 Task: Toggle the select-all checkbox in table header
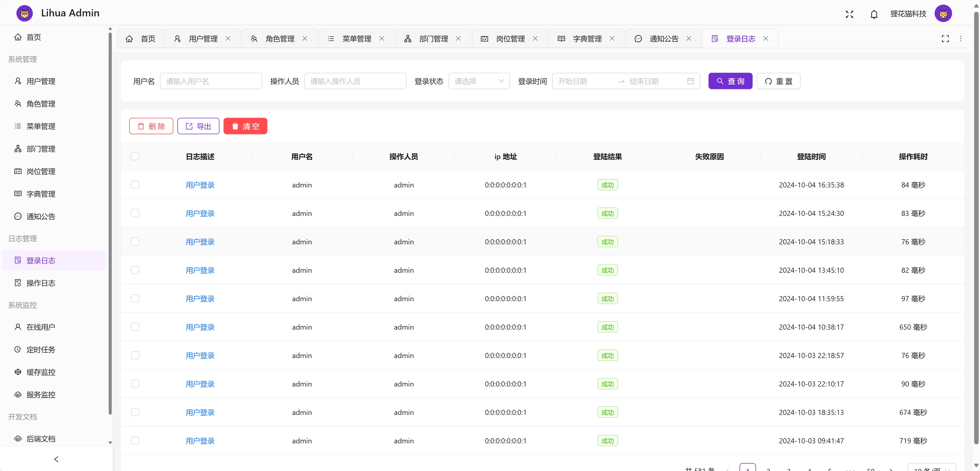coord(135,156)
